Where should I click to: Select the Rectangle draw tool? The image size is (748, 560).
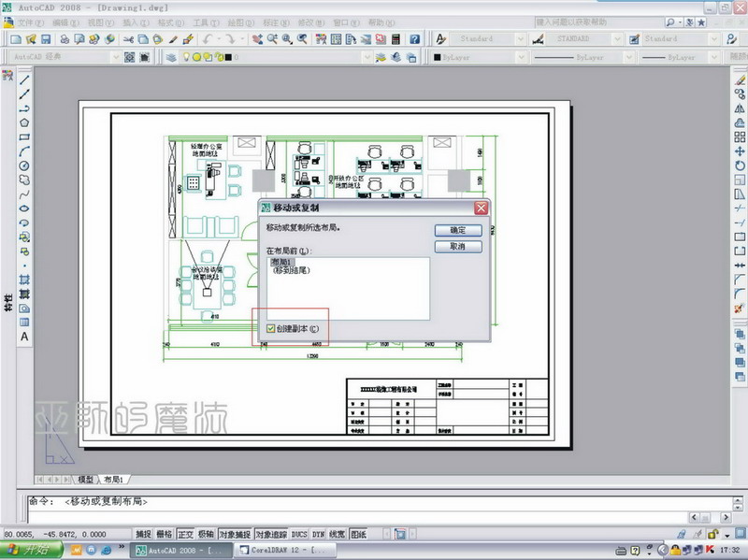24,137
